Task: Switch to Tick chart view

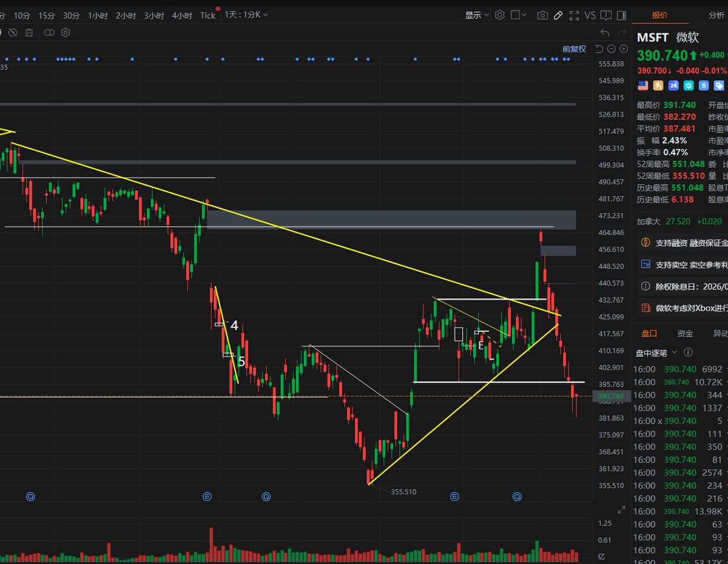Action: (x=208, y=16)
